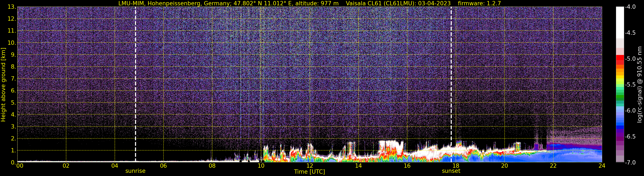This screenshot has width=644, height=176.
Task: Click the 'sunrise' label below the axis
Action: 135,171
